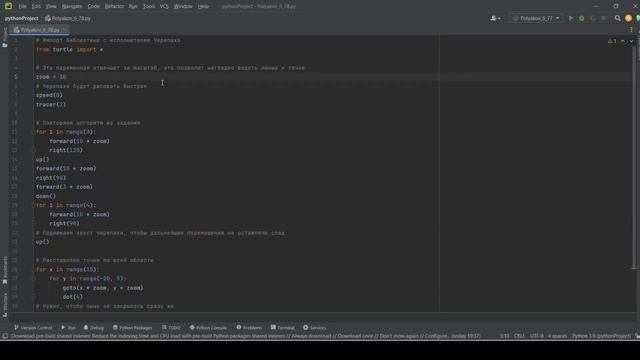The width and height of the screenshot is (640, 360).
Task: Open the Window menu
Action: (x=183, y=6)
